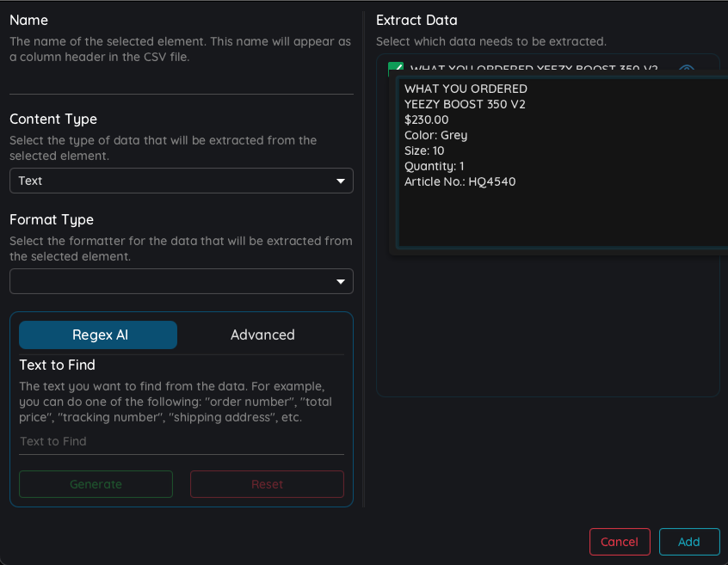Click the Cancel button
This screenshot has width=728, height=565.
(x=620, y=542)
